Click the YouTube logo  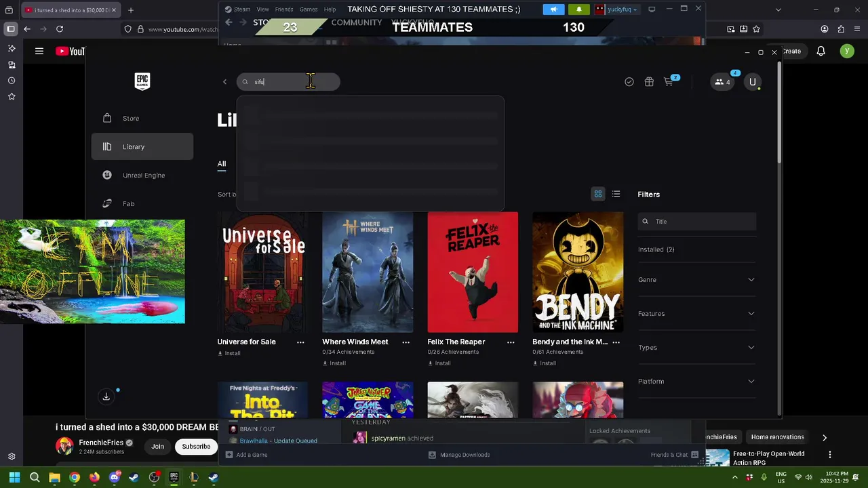point(71,52)
